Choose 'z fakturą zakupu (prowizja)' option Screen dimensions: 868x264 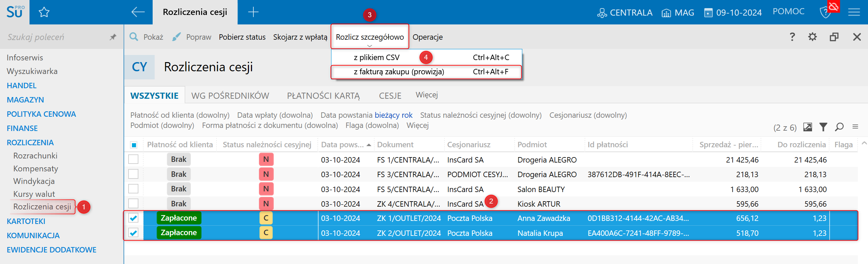(426, 72)
